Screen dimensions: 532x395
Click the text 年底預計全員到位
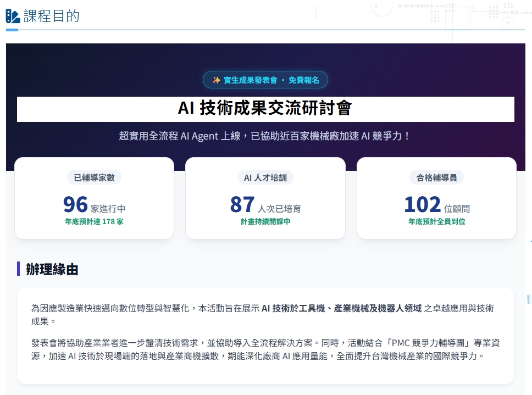[x=437, y=222]
